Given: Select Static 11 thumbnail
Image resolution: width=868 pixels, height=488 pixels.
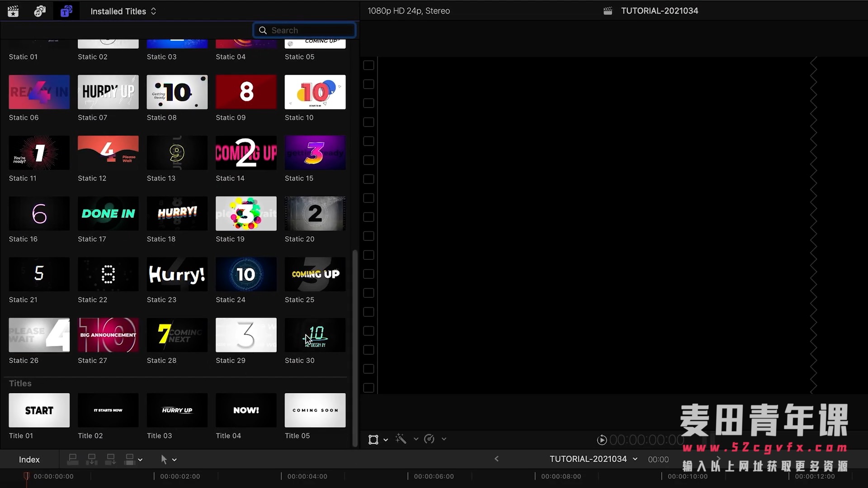Looking at the screenshot, I should (x=39, y=153).
